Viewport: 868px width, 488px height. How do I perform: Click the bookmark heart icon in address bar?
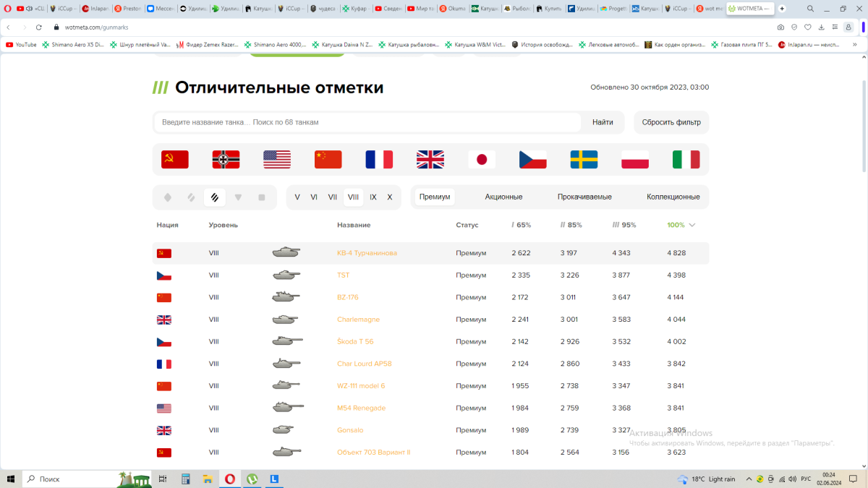(808, 27)
